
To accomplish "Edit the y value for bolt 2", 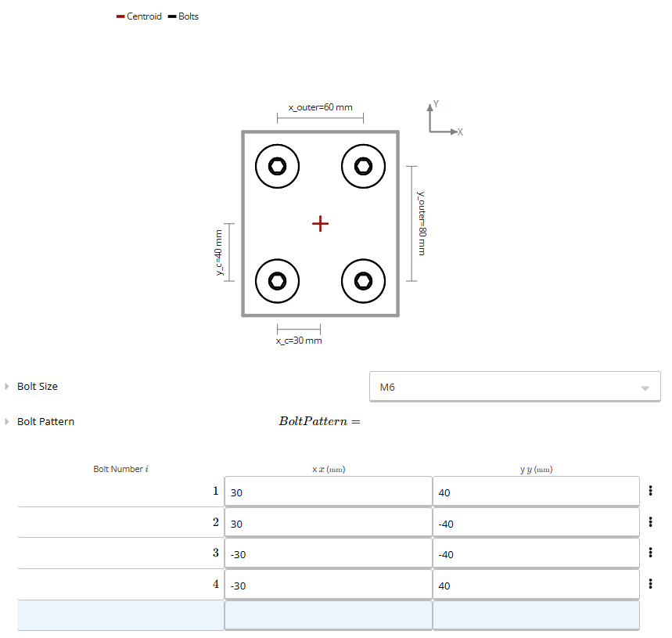I will 536,523.
